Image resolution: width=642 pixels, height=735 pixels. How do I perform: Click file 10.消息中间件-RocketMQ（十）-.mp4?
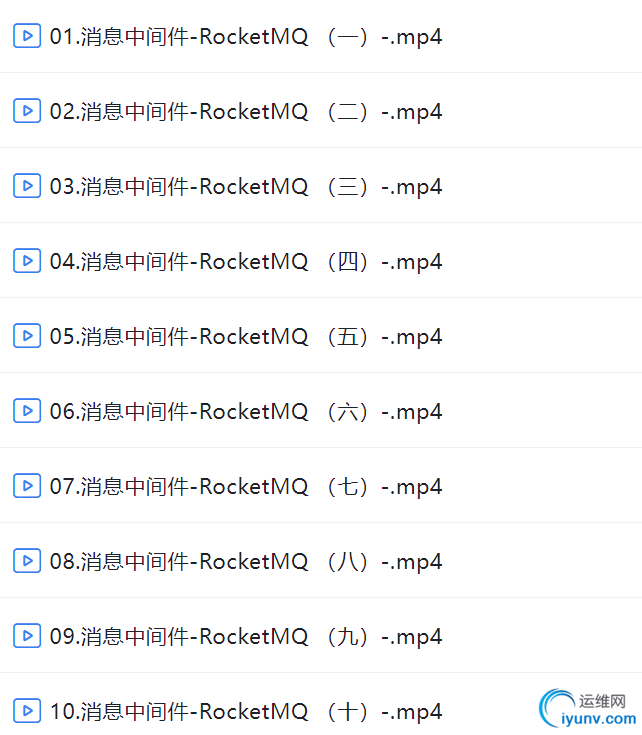246,712
